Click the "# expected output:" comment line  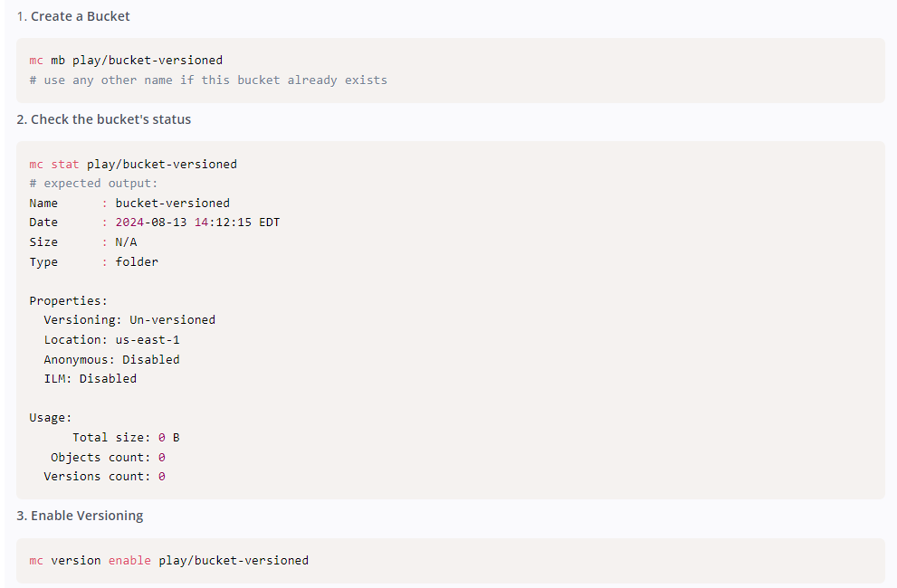click(x=93, y=184)
